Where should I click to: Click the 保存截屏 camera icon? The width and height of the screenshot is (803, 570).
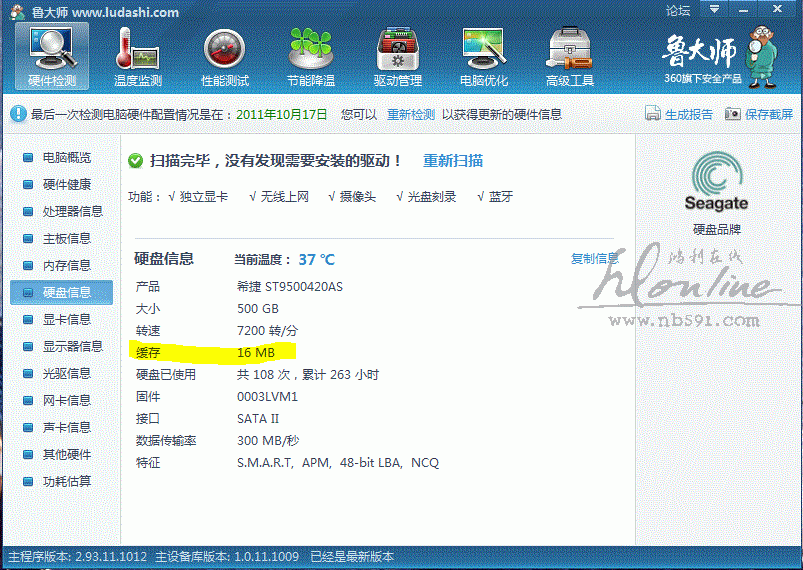[732, 114]
